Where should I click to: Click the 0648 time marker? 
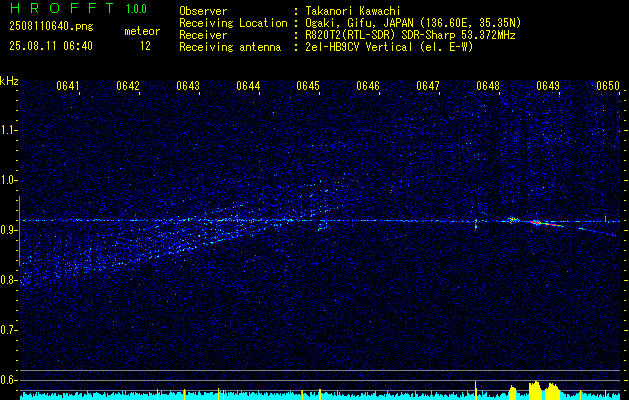tap(488, 86)
